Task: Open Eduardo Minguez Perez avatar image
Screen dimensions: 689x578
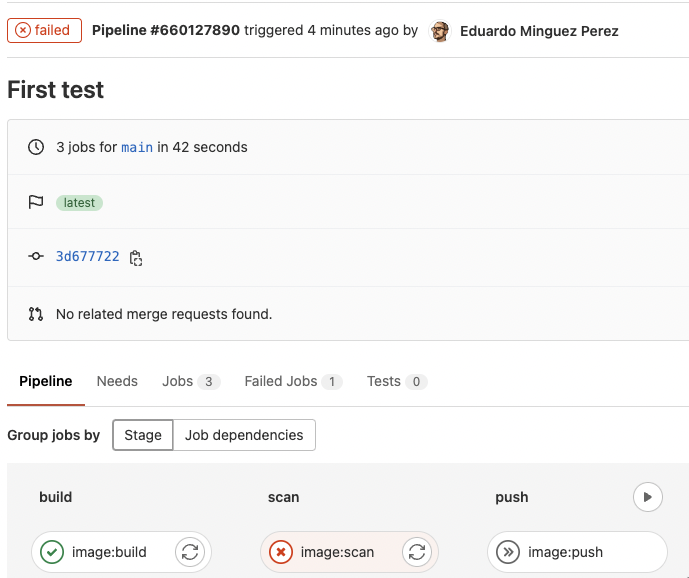Action: point(439,31)
